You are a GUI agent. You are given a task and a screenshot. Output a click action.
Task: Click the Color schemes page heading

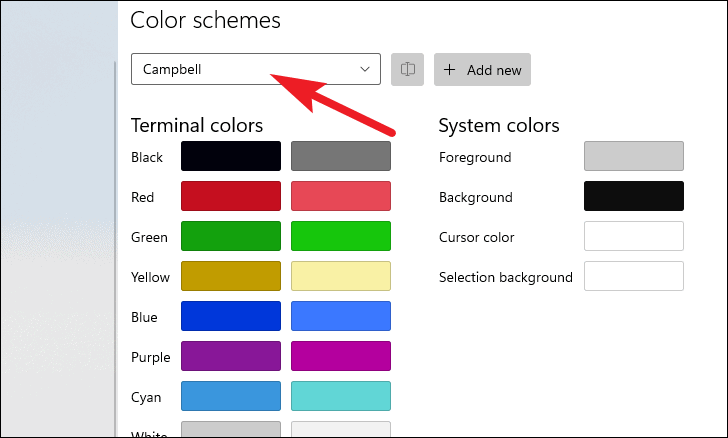[x=206, y=20]
